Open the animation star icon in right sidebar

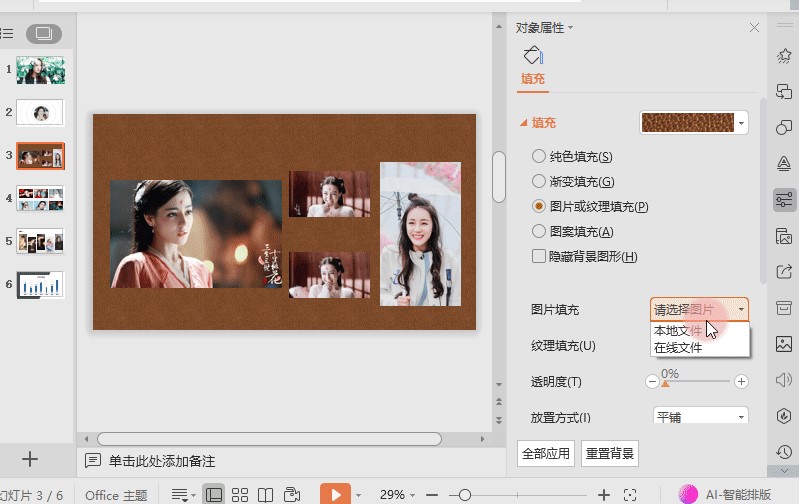(x=784, y=56)
